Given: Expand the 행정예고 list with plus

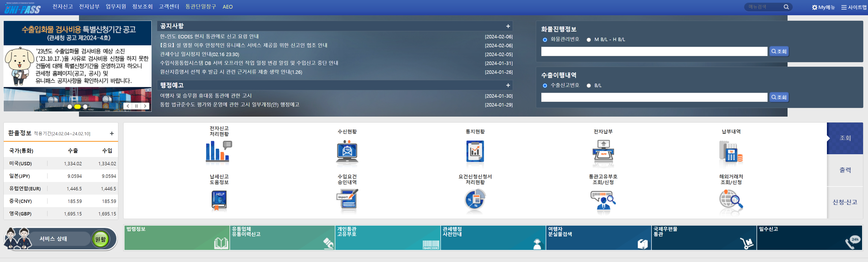Looking at the screenshot, I should [508, 85].
